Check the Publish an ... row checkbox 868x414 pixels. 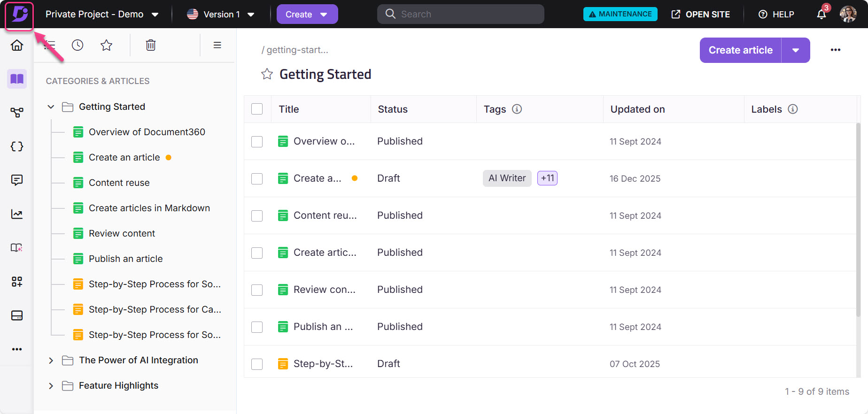pos(257,327)
